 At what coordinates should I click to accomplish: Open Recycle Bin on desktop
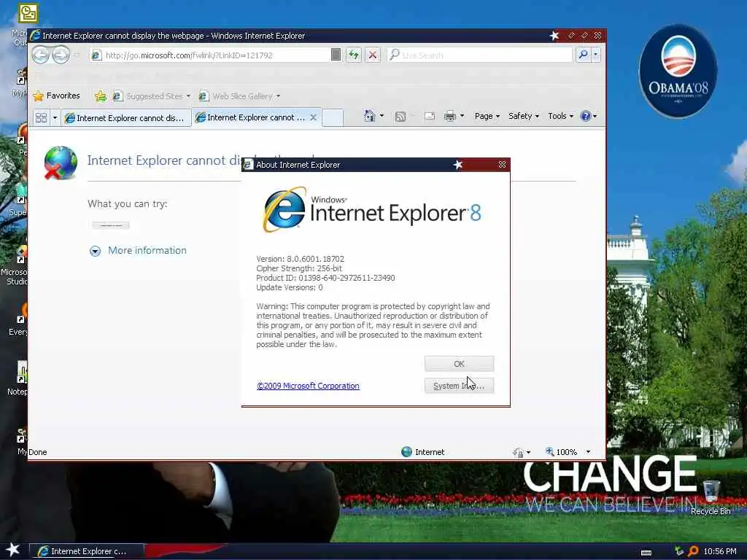[711, 497]
